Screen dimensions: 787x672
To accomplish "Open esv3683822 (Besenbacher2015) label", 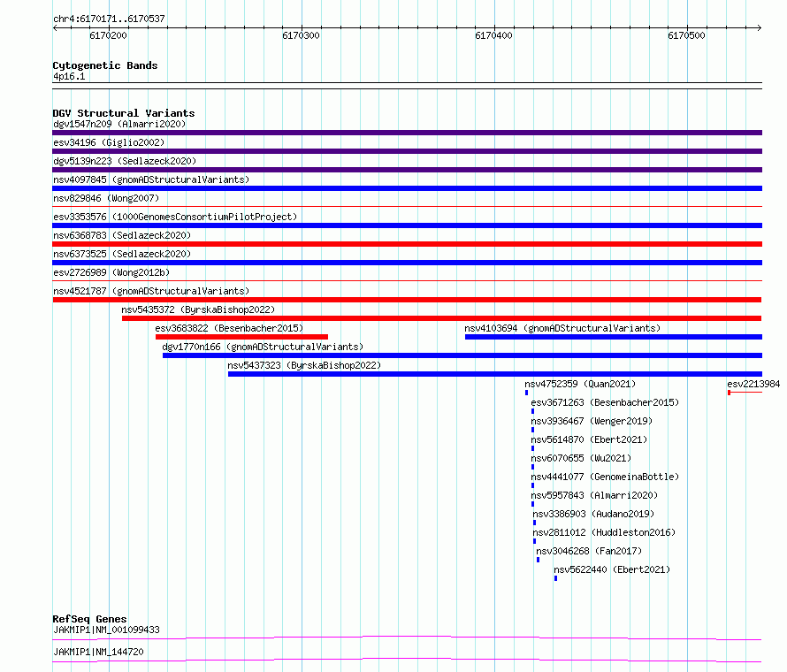I will [229, 328].
